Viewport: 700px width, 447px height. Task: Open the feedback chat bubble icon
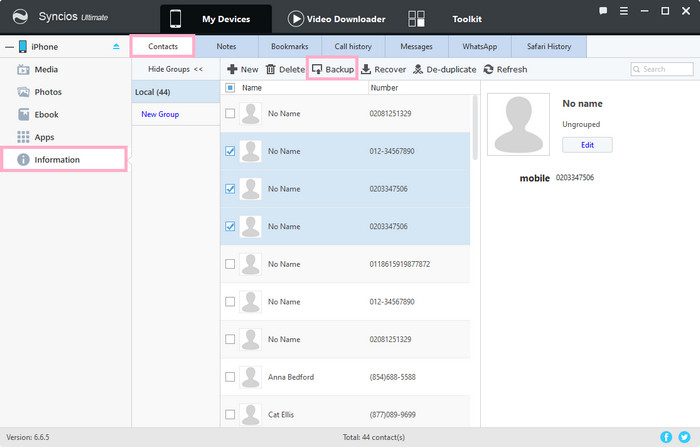(603, 11)
